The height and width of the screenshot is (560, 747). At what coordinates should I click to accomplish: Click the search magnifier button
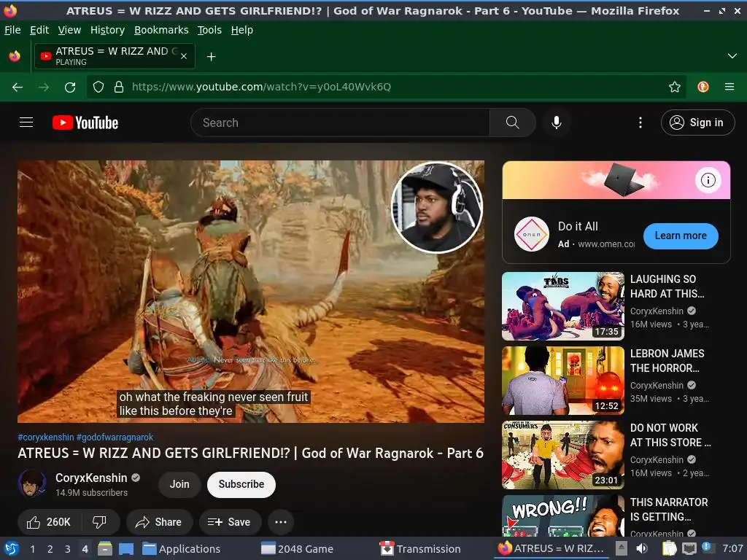tap(512, 122)
